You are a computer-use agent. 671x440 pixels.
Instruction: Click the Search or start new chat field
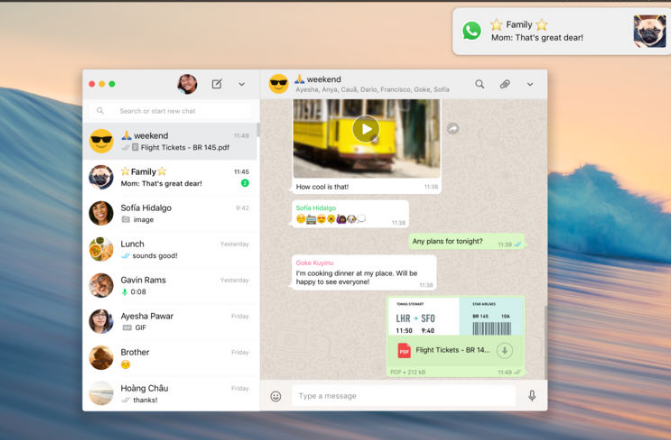point(171,111)
